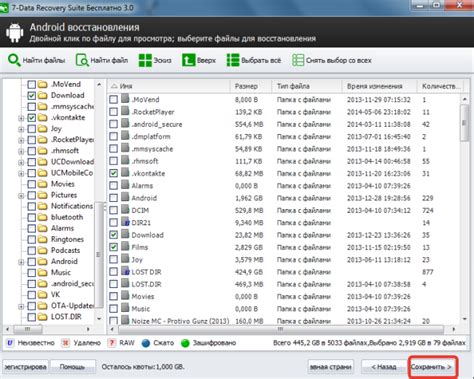The width and height of the screenshot is (474, 379).
Task: Click the Найти файлы search icon
Action: [x=14, y=60]
